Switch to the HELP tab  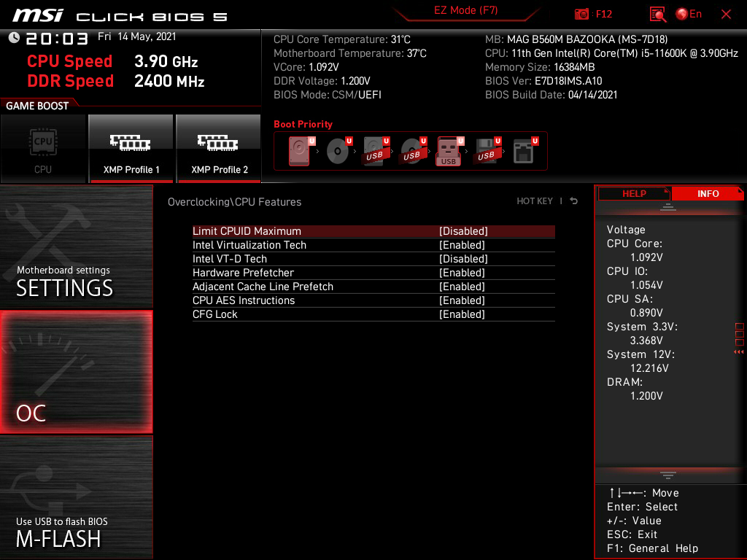coord(634,194)
